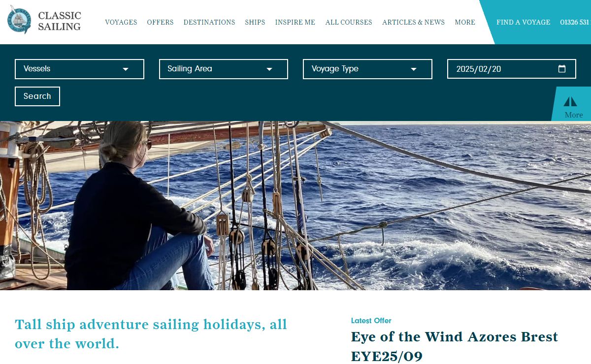Viewport: 591px width, 364px height.
Task: Open the Sailing Area dropdown
Action: click(x=224, y=69)
